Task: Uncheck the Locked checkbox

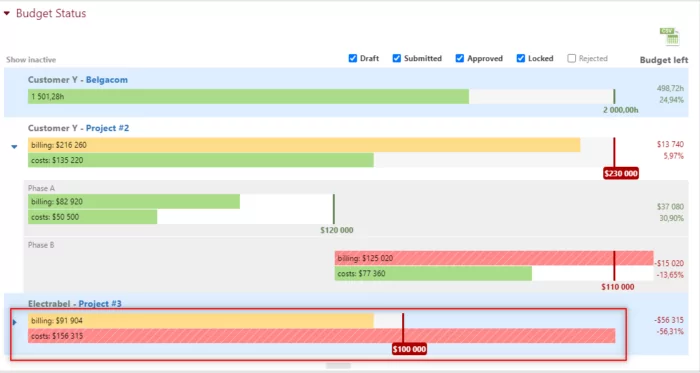Action: pyautogui.click(x=521, y=58)
